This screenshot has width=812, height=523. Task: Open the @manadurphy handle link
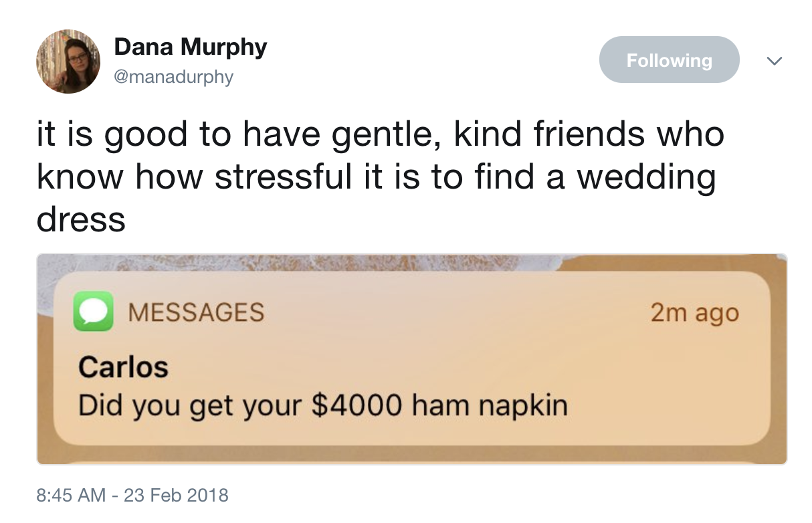click(173, 77)
